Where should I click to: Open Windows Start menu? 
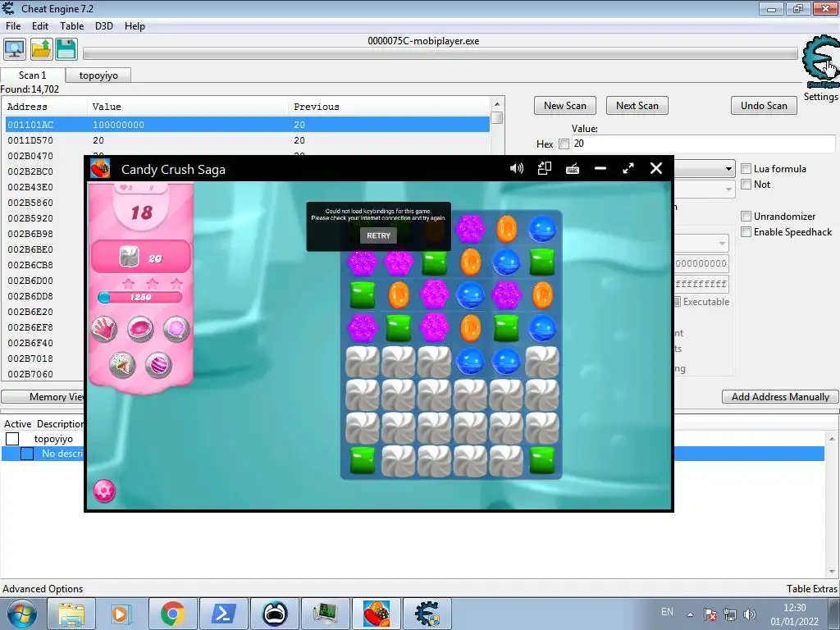coord(21,614)
